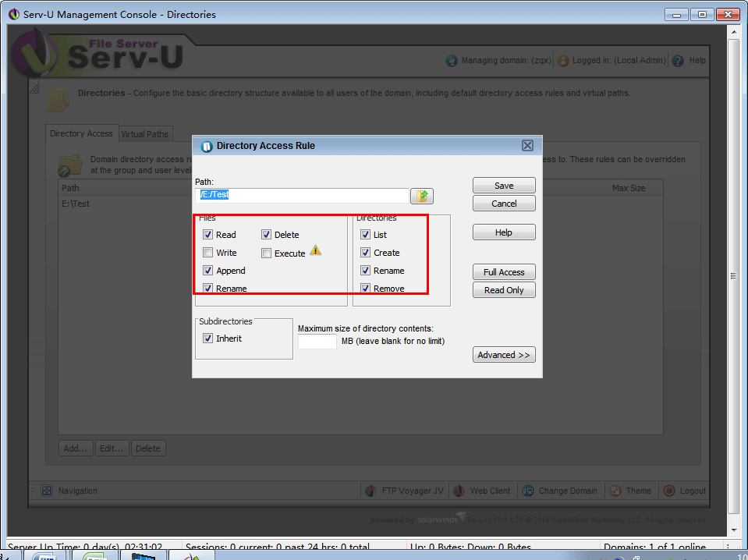
Task: Click the Directory Access Rule dialog title icon
Action: (206, 146)
